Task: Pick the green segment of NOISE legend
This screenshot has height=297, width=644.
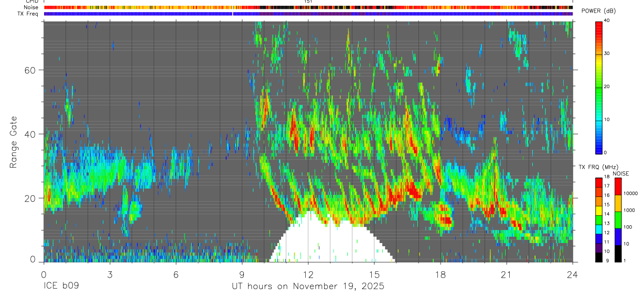Action: [618, 220]
